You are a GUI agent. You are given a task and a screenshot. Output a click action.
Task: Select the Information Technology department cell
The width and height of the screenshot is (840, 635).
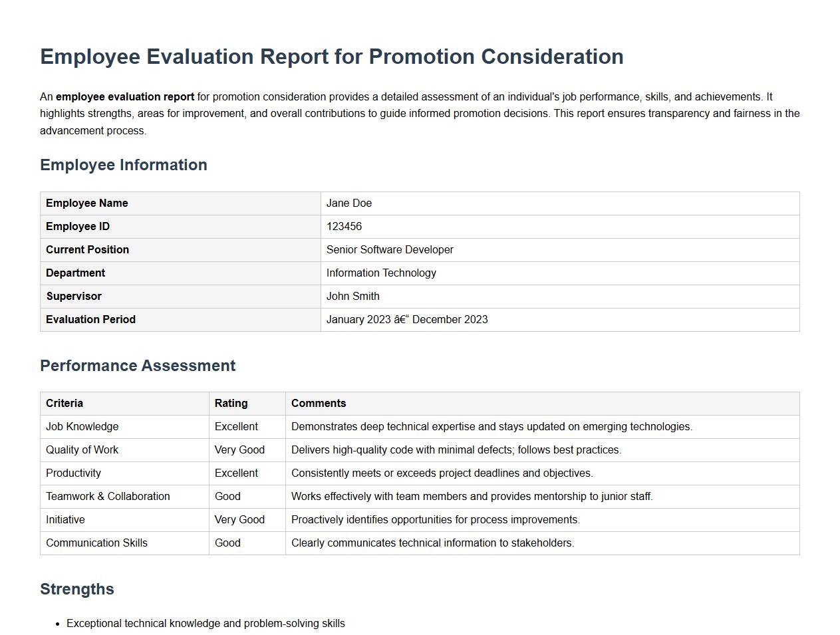point(381,273)
